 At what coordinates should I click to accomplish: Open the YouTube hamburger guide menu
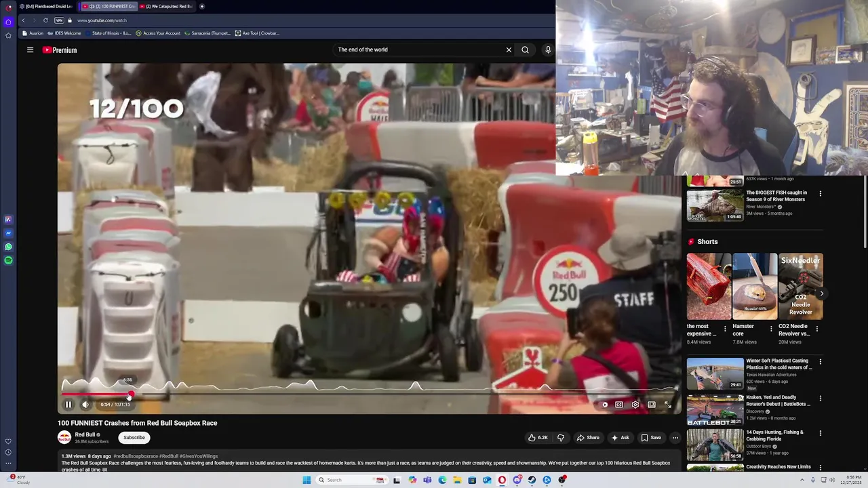(x=30, y=49)
